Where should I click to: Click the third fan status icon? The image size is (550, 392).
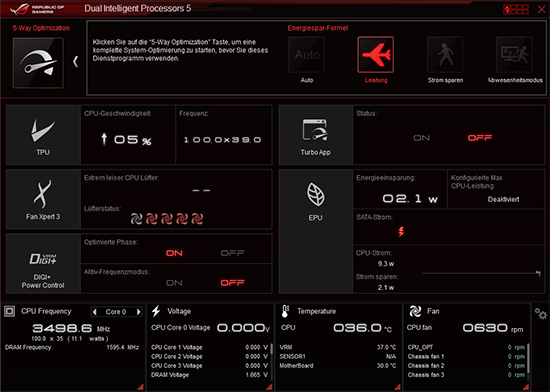[x=167, y=219]
